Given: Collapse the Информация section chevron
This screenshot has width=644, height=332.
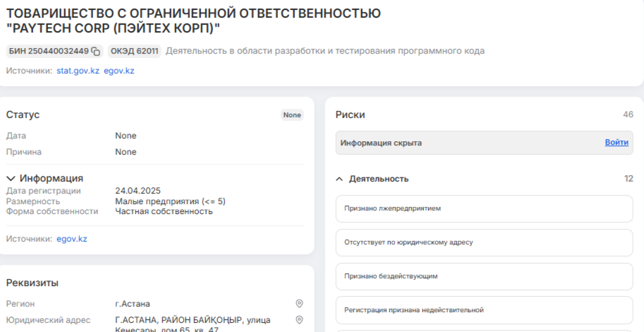Looking at the screenshot, I should tap(11, 178).
